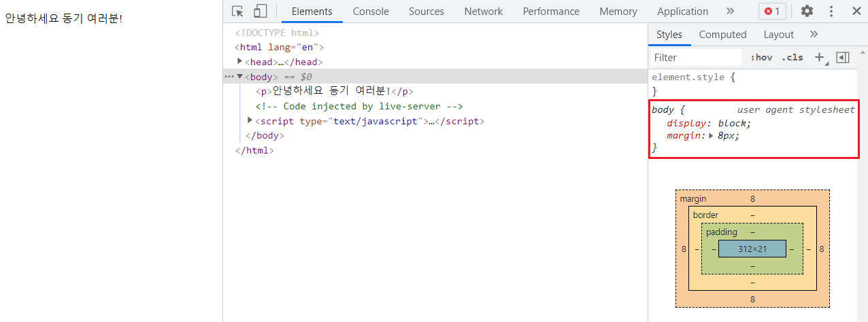Image resolution: width=868 pixels, height=322 pixels.
Task: Click the user agent stylesheet label
Action: (x=796, y=109)
